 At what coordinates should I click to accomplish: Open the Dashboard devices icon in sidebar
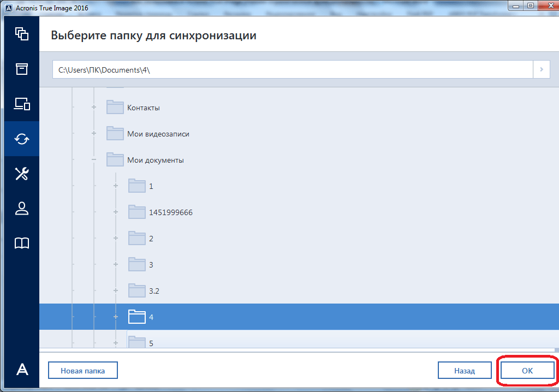pyautogui.click(x=22, y=104)
